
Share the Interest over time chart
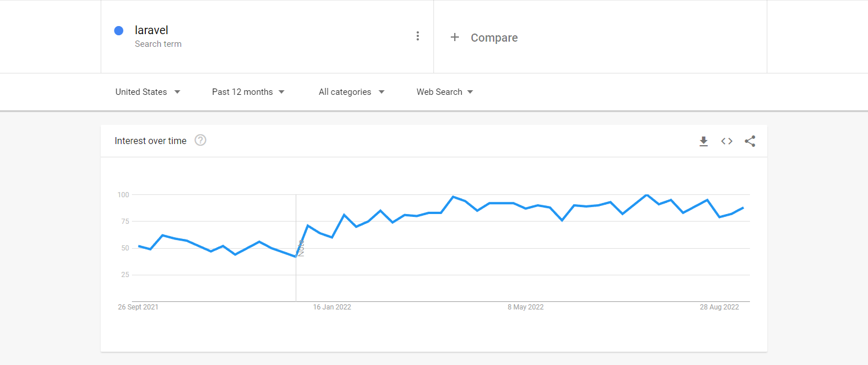pyautogui.click(x=750, y=141)
